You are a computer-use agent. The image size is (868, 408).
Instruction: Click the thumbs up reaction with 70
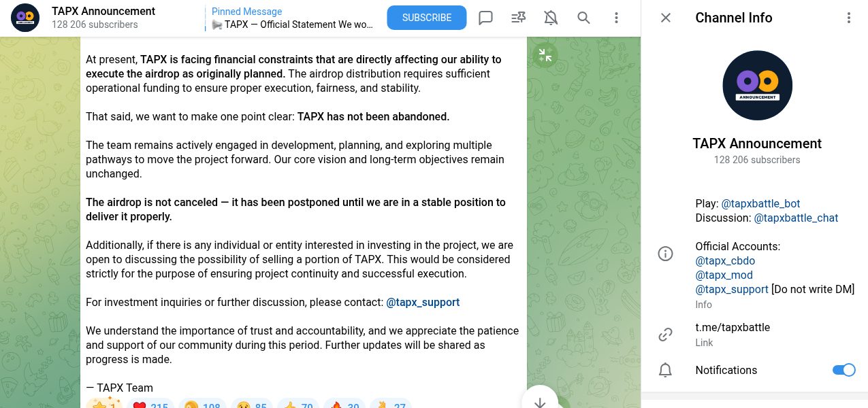coord(298,405)
